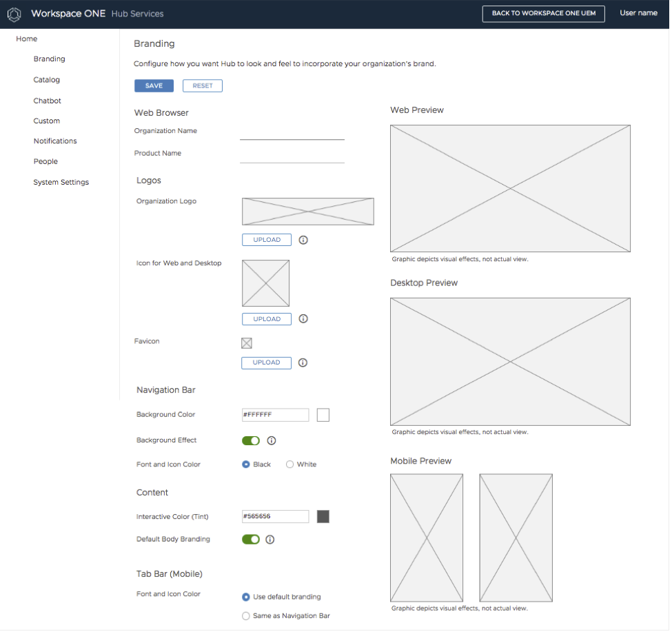Show info for Default Body Branding

point(270,540)
